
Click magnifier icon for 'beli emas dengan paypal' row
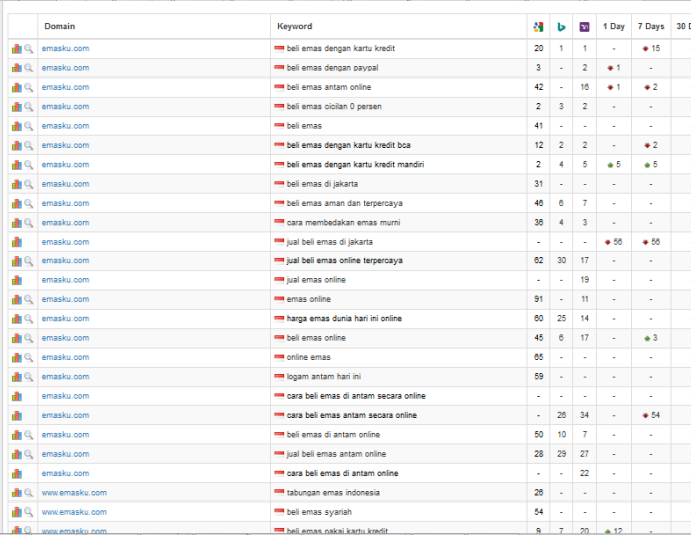point(29,68)
